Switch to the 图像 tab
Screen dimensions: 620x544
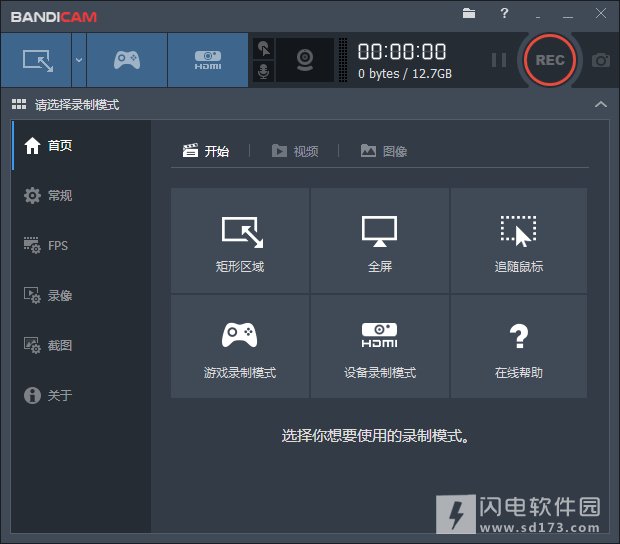coord(384,151)
